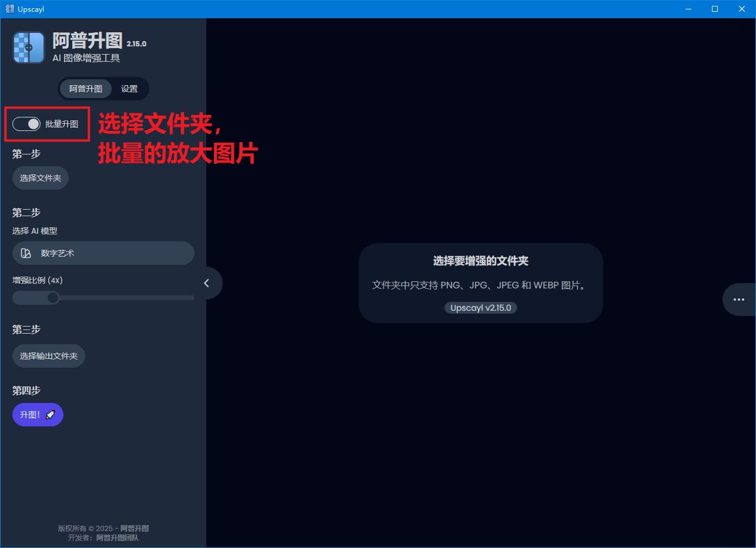Image resolution: width=756 pixels, height=548 pixels.
Task: Close the Upscayl window
Action: tap(742, 9)
